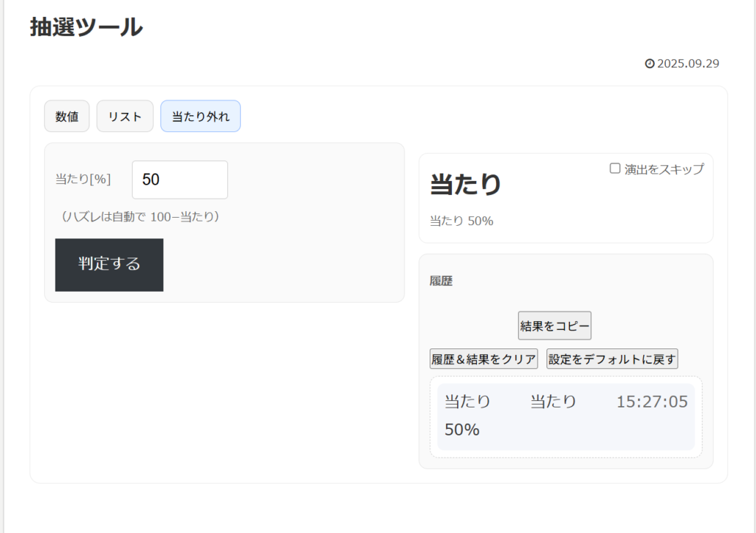Select the 当たり外れ tab

click(x=200, y=117)
